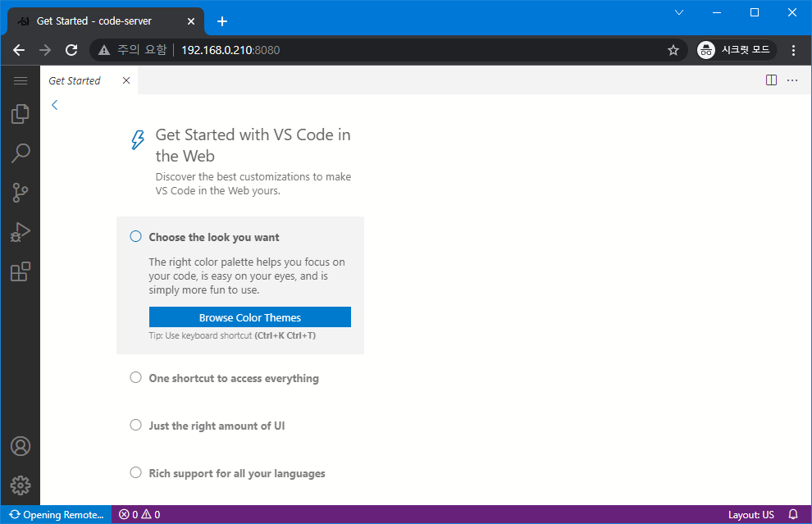Click the incognito mode profile badge
Screen dimensions: 812x524
[736, 50]
